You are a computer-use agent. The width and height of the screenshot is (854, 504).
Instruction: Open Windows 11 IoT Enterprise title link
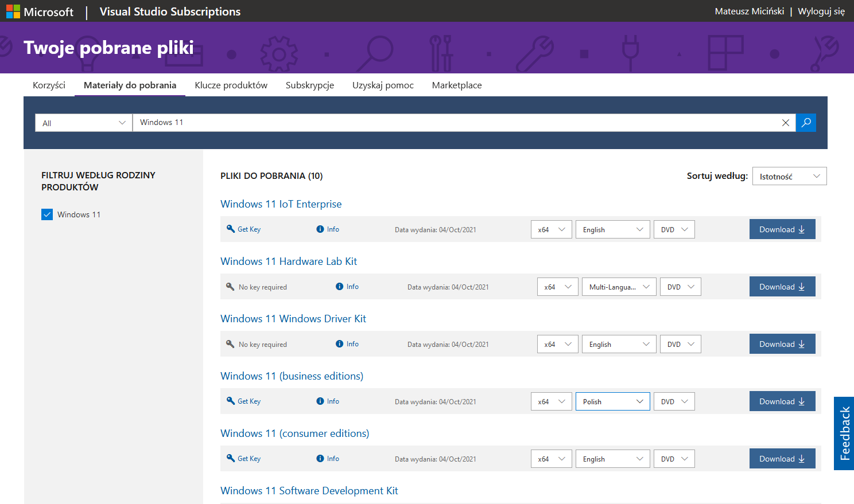click(x=281, y=204)
